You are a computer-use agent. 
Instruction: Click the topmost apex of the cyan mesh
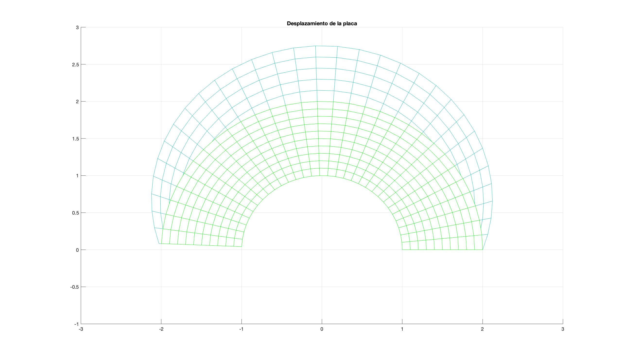click(315, 46)
